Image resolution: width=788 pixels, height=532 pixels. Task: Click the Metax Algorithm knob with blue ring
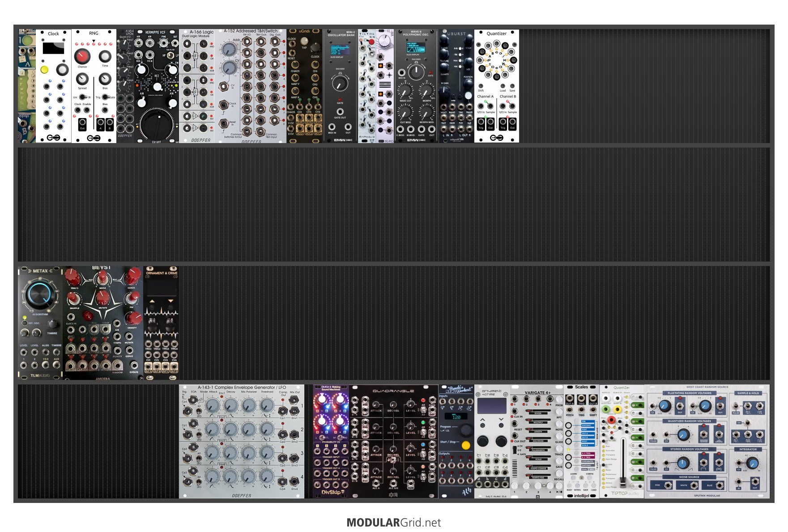click(x=39, y=295)
